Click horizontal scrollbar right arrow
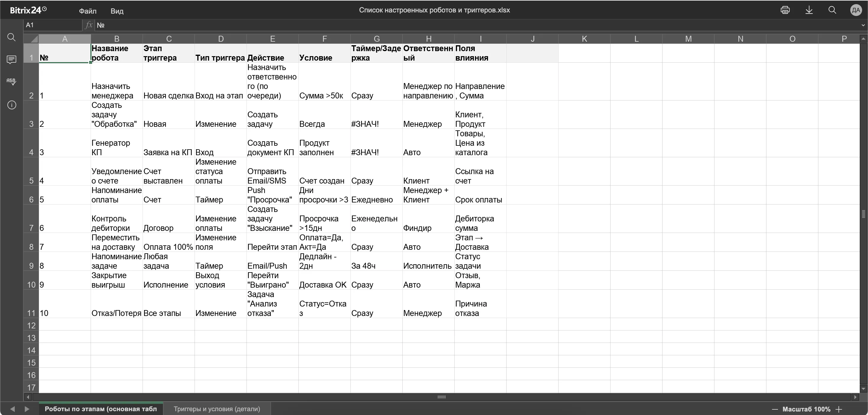Screen dimensions: 868x415 pyautogui.click(x=855, y=397)
